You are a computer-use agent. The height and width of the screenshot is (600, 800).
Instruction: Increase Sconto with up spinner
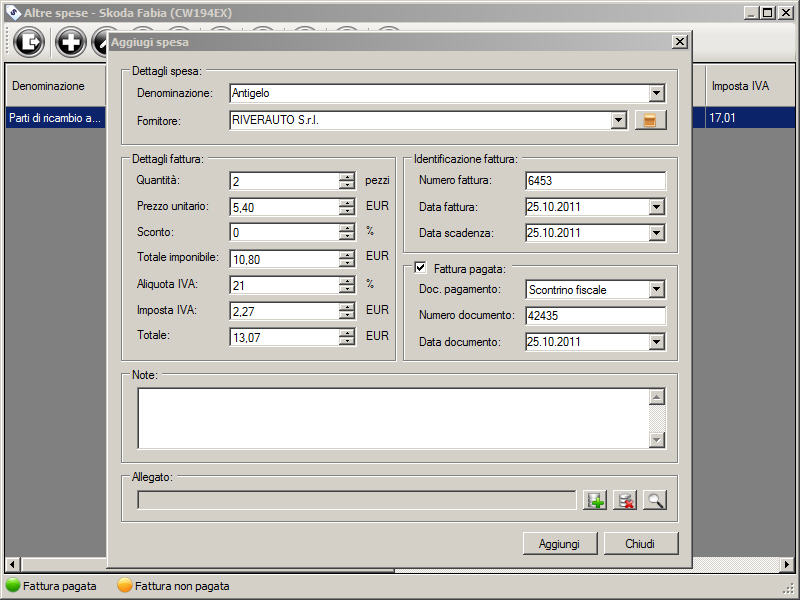pyautogui.click(x=347, y=228)
